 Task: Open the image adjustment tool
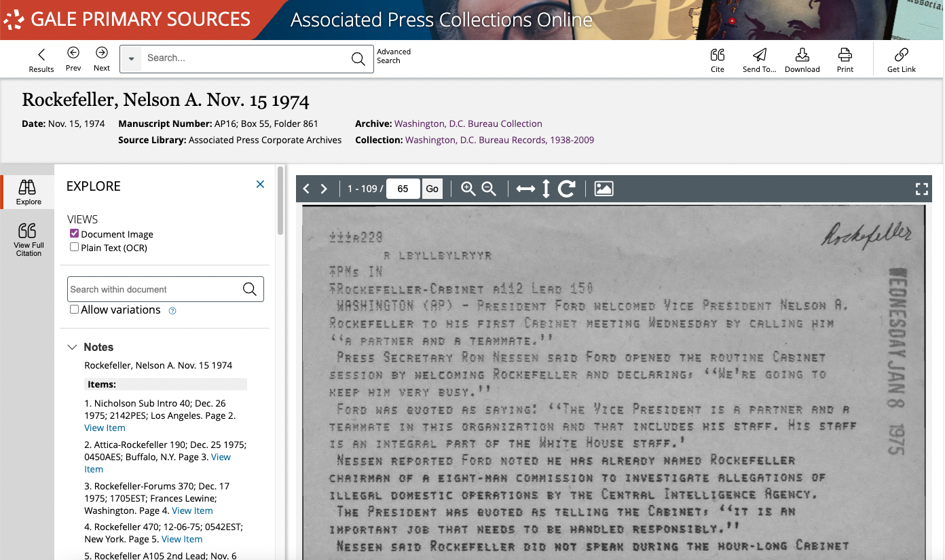tap(604, 189)
